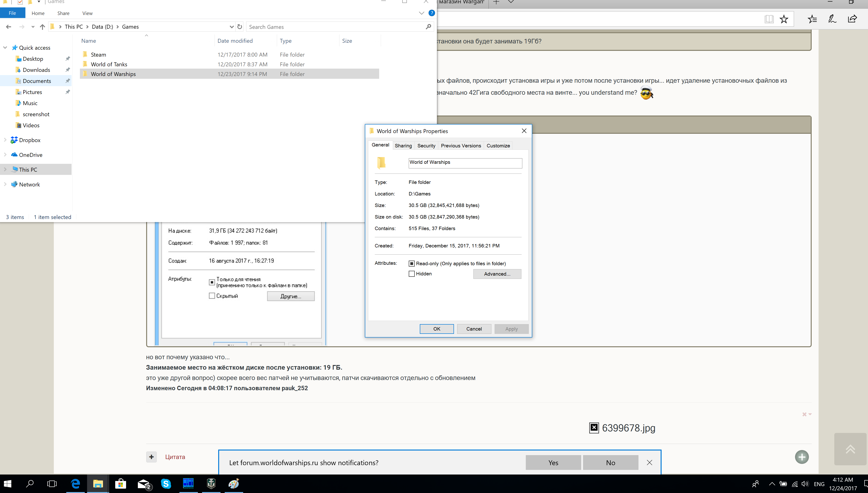This screenshot has height=493, width=868.
Task: Expand This PC in navigation pane
Action: click(5, 169)
